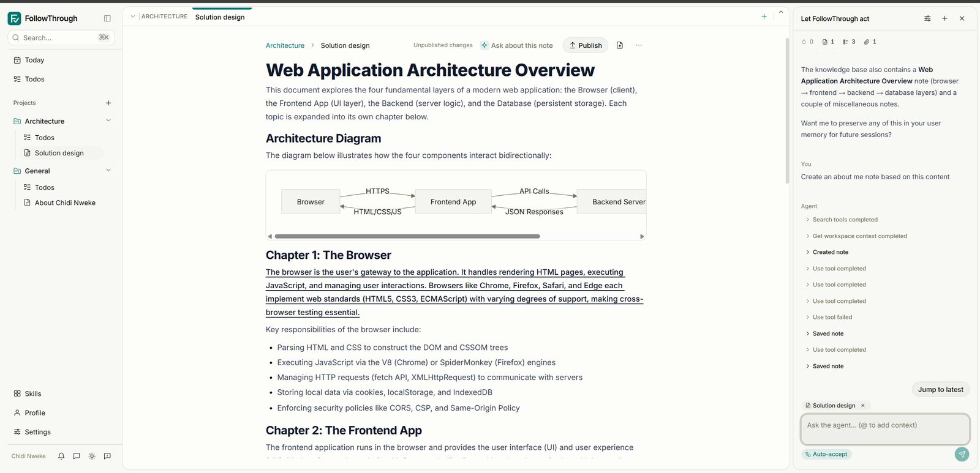Open notifications bell

pos(61,456)
